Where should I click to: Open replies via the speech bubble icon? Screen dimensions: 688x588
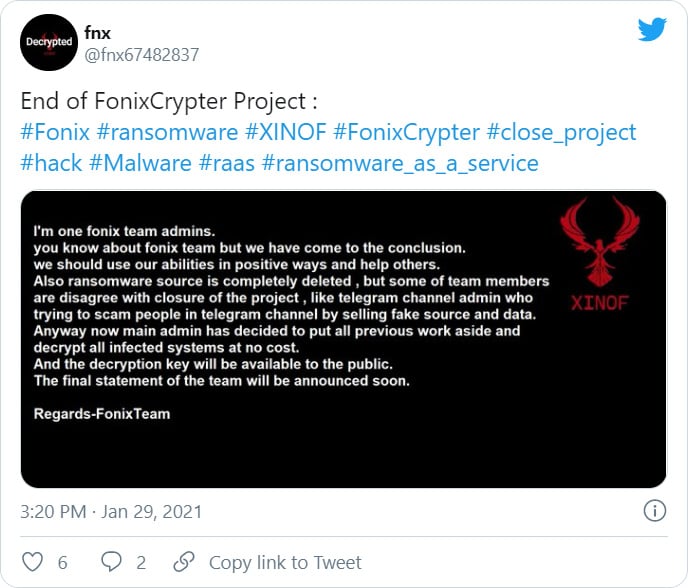point(111,562)
